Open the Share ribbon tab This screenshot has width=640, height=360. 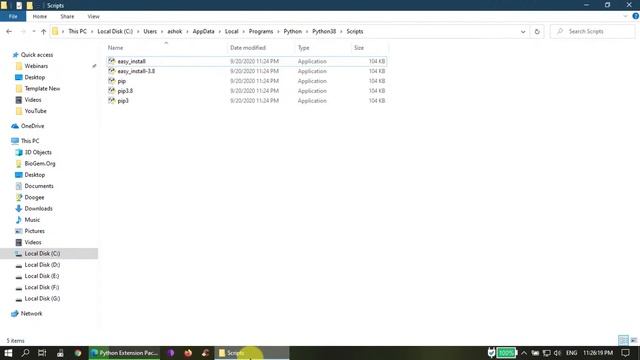tap(67, 16)
